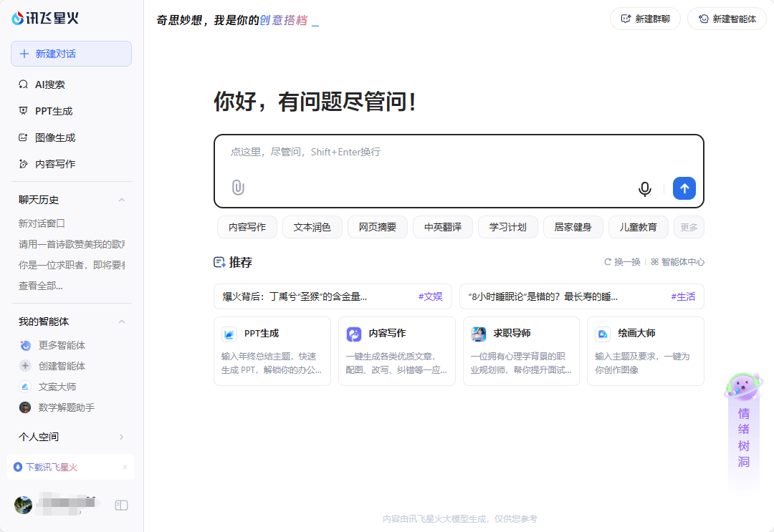Select the 儿童教育 quick chip
The image size is (774, 532).
tap(639, 227)
